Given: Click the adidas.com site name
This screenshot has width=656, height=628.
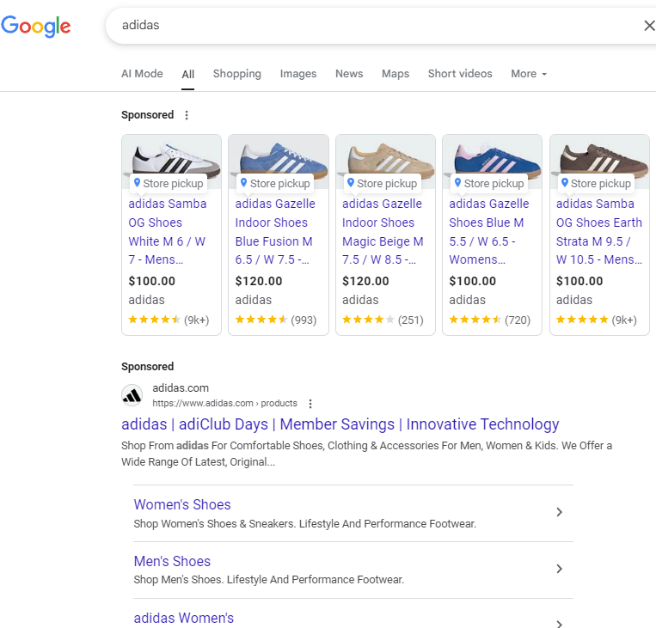Looking at the screenshot, I should click(x=180, y=388).
